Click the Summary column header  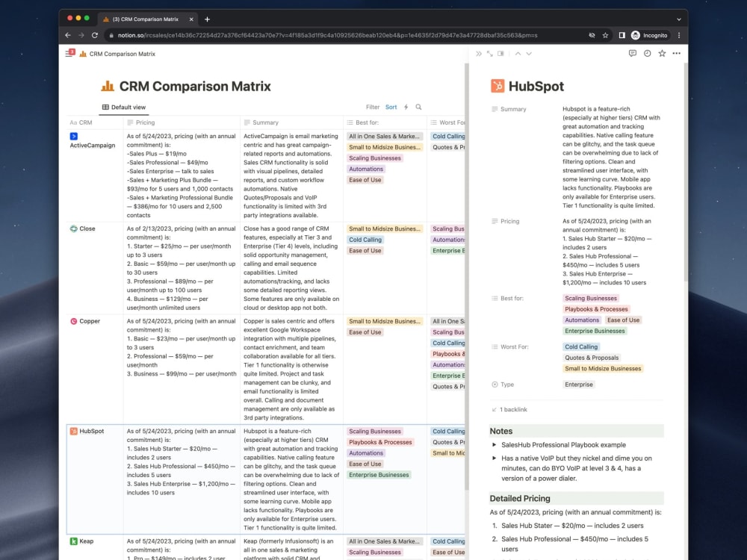point(291,122)
